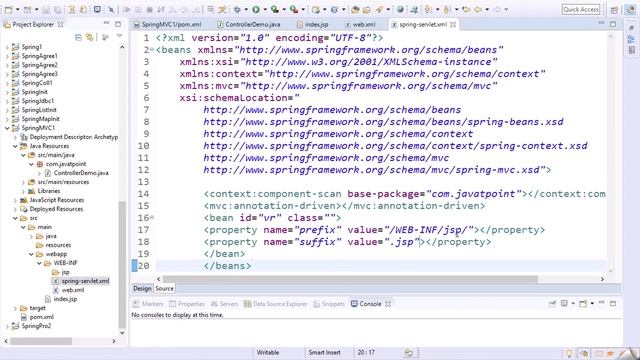Close the Console view tab
The image size is (640, 360).
tap(388, 304)
